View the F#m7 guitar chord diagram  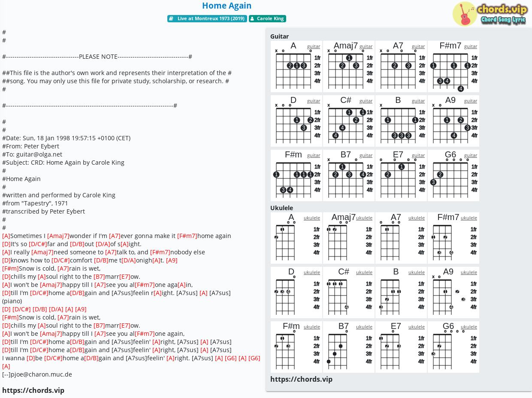(x=453, y=66)
